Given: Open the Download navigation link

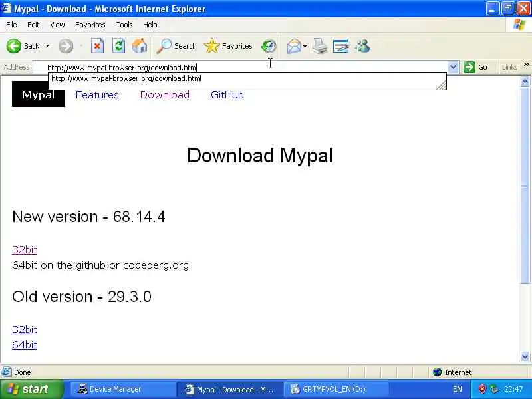Looking at the screenshot, I should tap(164, 95).
